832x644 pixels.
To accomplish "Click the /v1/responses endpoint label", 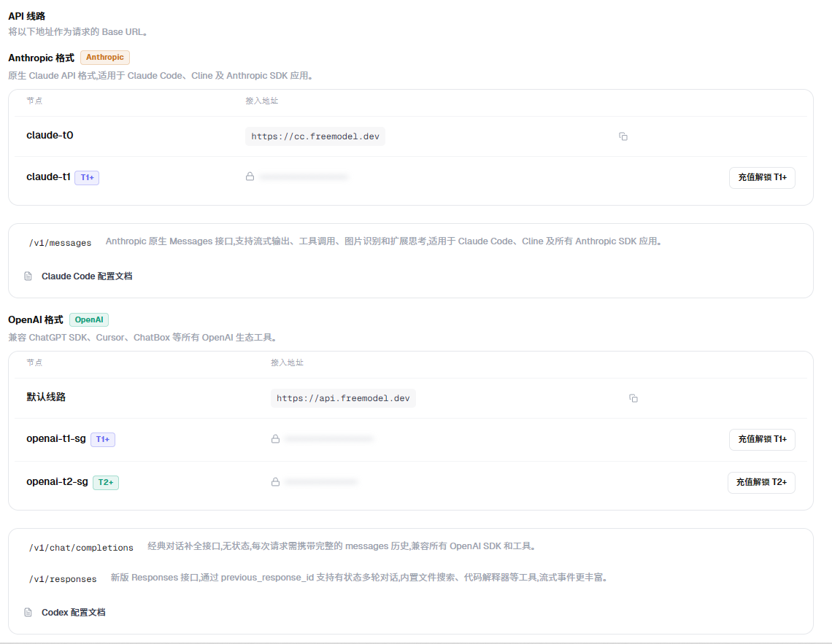I will (63, 579).
